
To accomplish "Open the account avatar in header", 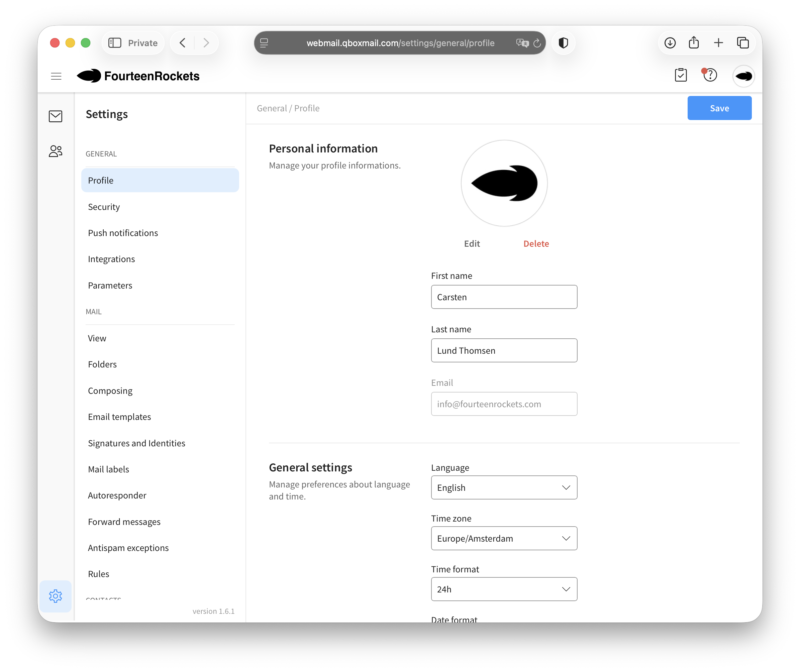I will click(x=743, y=76).
